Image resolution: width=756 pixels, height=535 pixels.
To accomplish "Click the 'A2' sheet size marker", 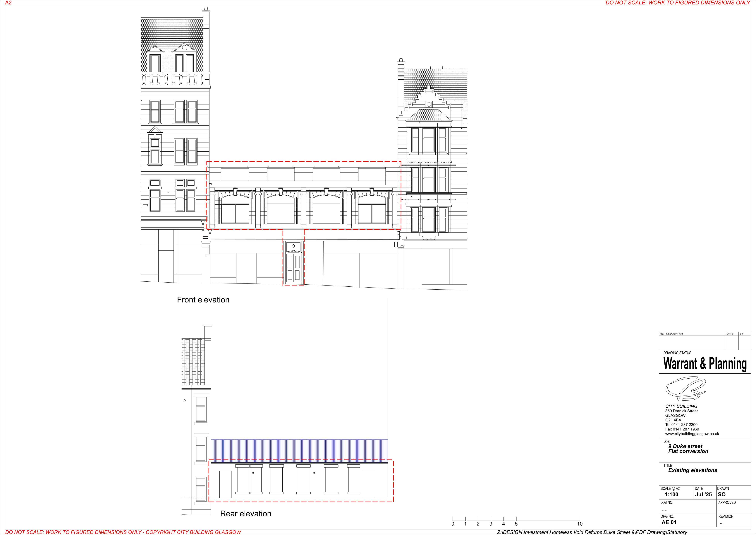I will [8, 3].
